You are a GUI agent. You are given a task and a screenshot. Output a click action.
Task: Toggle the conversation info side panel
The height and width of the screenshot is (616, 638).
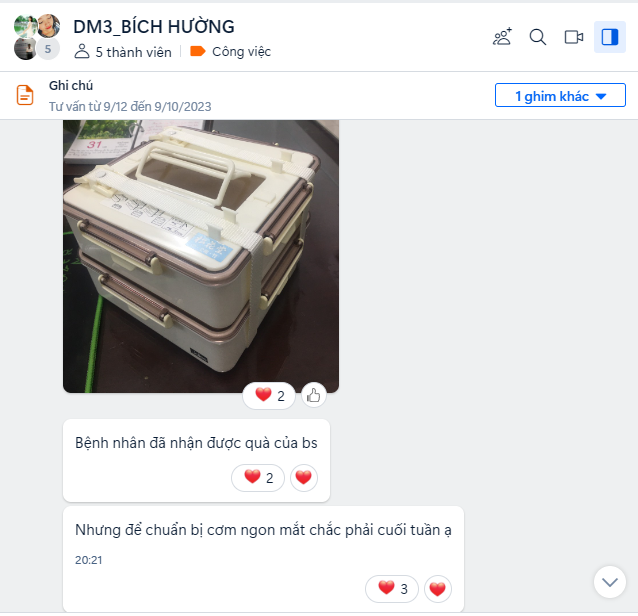pos(610,37)
